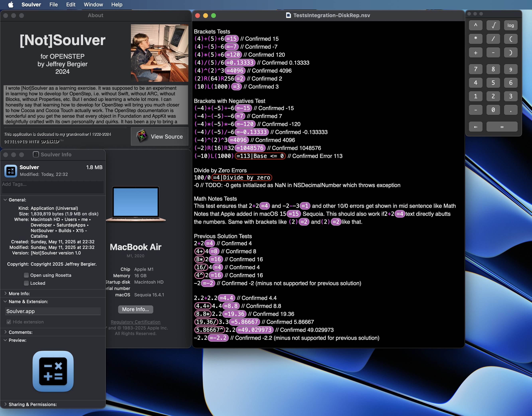Click the Soulver app icon in Info header
Viewport: 532px width, 416px height.
pos(11,171)
